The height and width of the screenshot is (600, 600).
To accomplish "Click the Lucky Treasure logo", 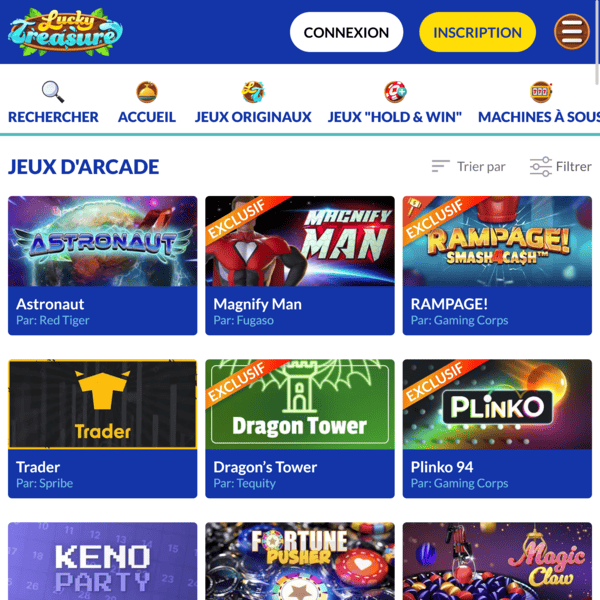I will click(65, 32).
